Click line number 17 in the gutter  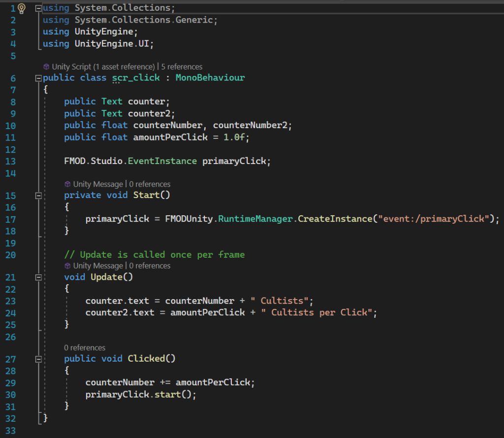point(11,219)
